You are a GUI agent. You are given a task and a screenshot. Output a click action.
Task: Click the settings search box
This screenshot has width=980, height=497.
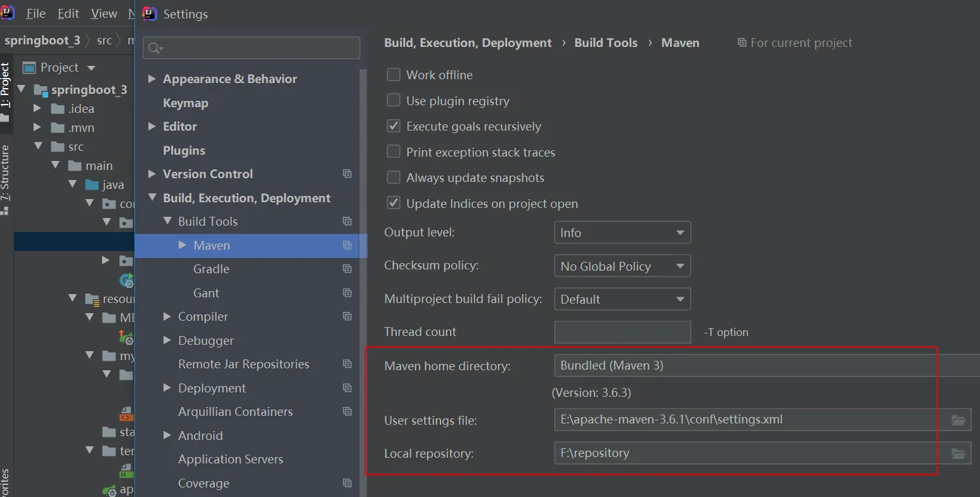tap(252, 48)
